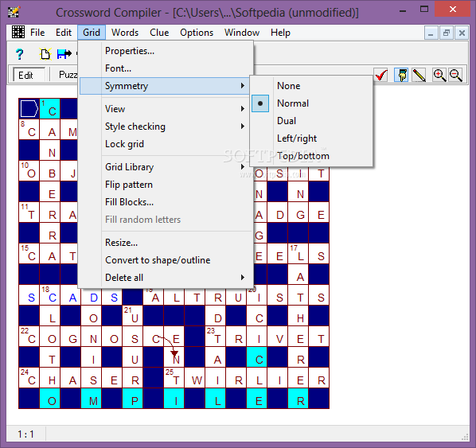
Task: Select the square numbered 17 with L
Action: (298, 254)
